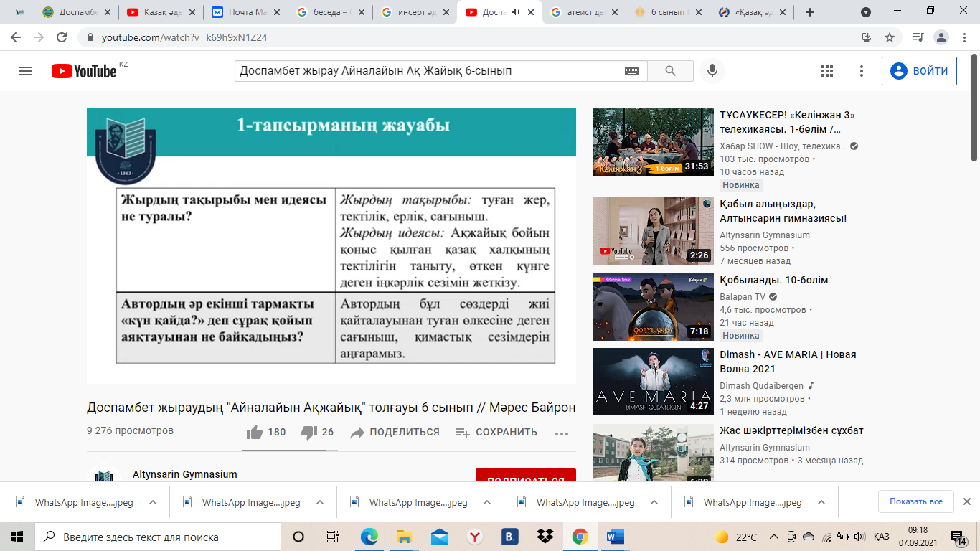The height and width of the screenshot is (551, 980).
Task: Expand first WhatsApp Image download options chevron
Action: pyautogui.click(x=153, y=502)
